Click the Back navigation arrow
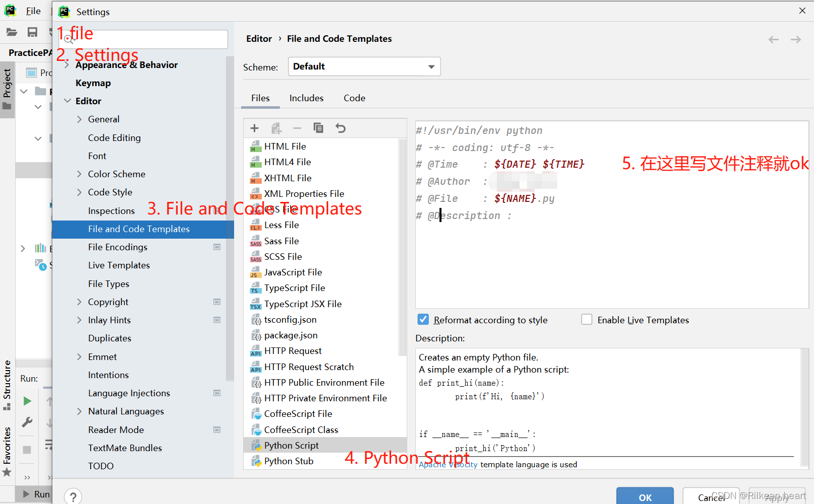This screenshot has width=814, height=504. point(774,39)
